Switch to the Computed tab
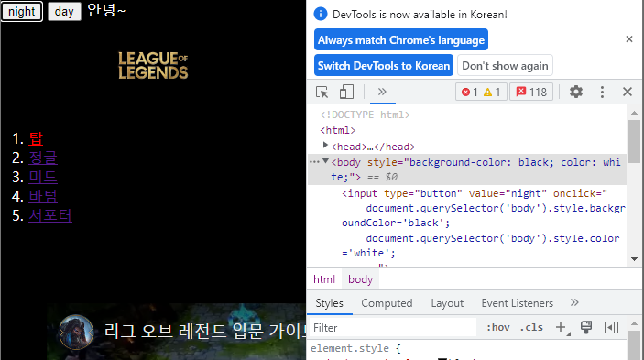Screen dimensions: 644x360 tap(387, 303)
